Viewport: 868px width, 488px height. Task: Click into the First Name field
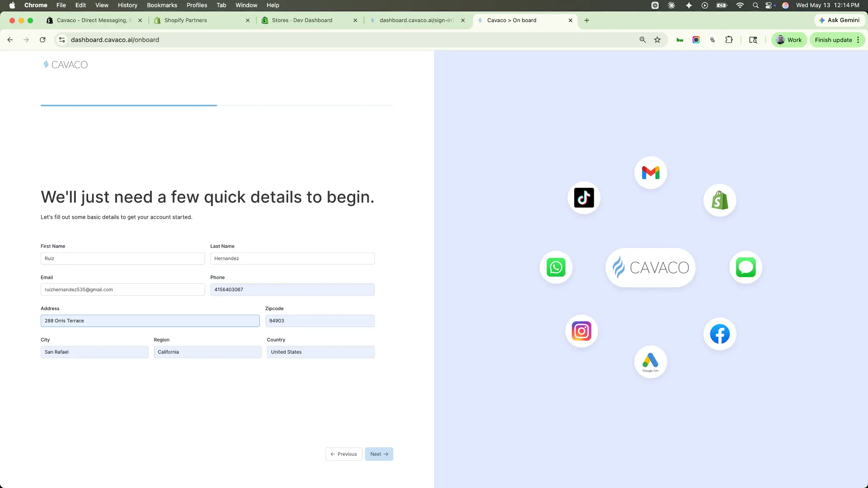pos(123,258)
